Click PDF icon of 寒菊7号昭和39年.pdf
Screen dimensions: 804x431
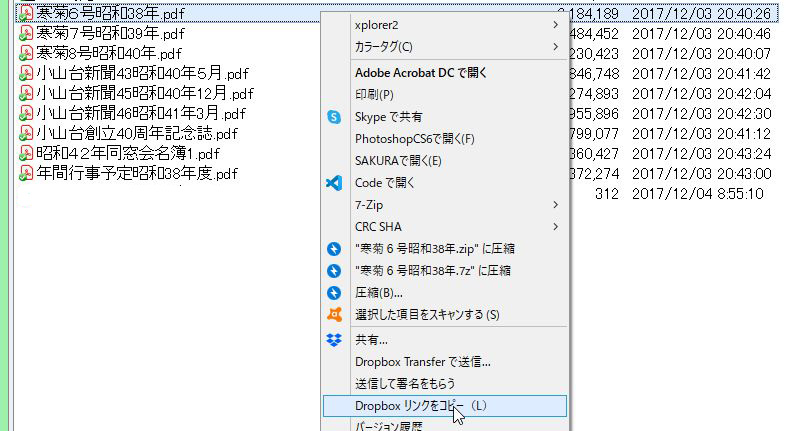click(x=27, y=33)
